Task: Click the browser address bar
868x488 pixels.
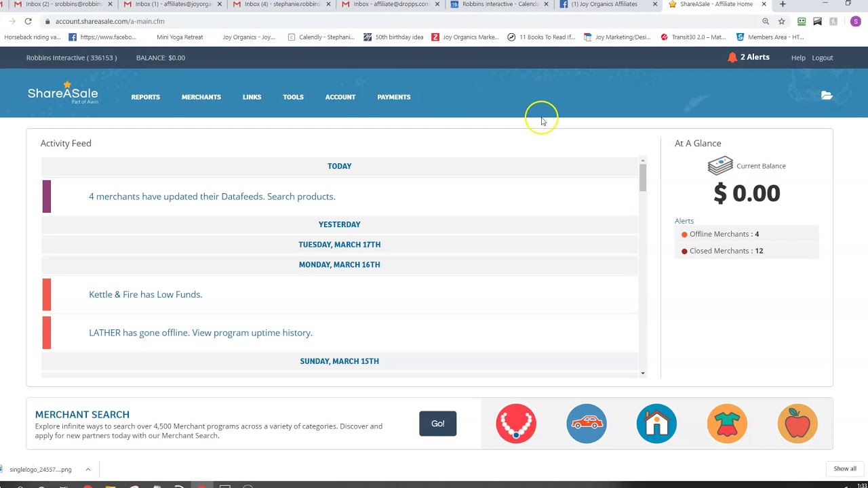Action: [400, 21]
